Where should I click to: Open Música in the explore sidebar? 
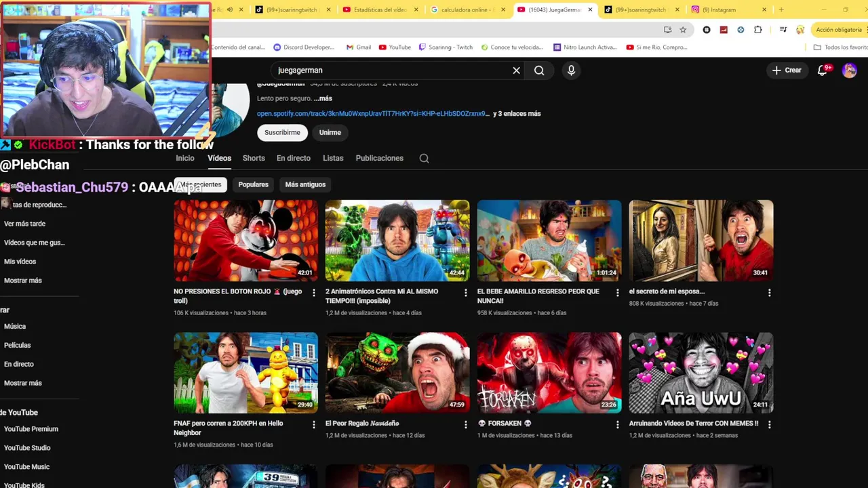tap(15, 327)
